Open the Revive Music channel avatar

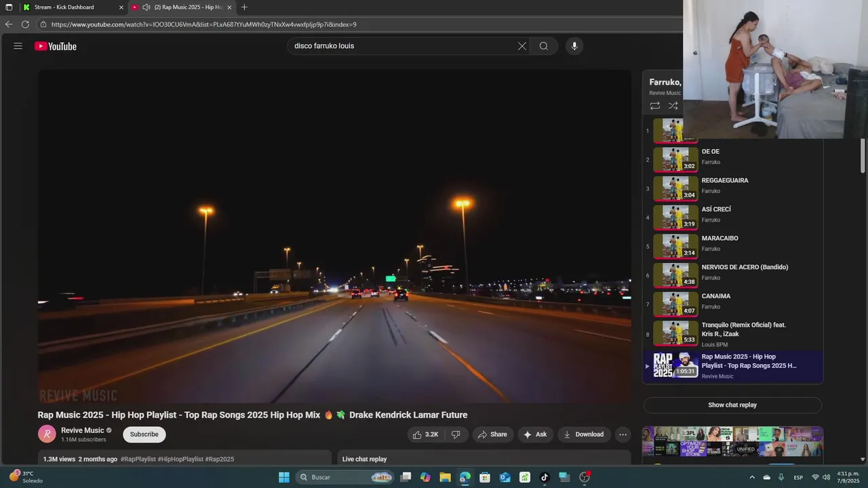tap(47, 434)
